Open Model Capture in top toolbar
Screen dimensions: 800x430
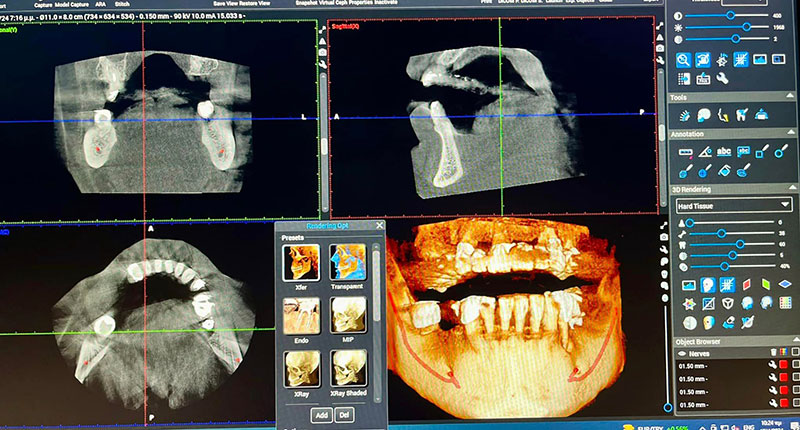point(70,4)
